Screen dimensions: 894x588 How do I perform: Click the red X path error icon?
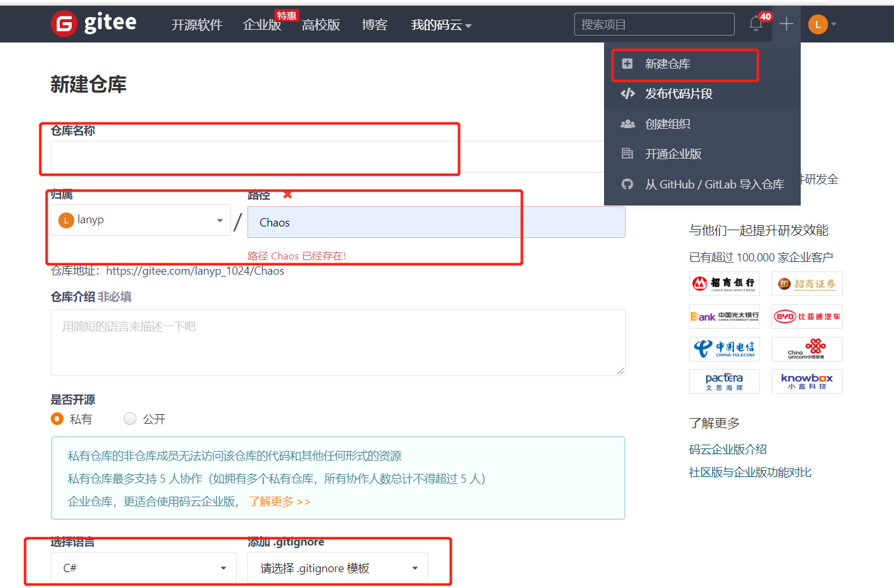coord(287,195)
